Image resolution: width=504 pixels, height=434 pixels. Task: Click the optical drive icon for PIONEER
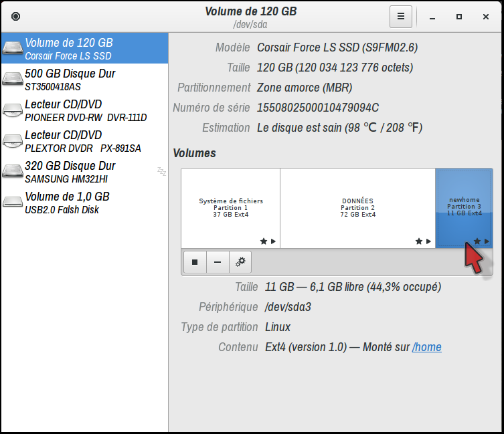click(x=12, y=110)
